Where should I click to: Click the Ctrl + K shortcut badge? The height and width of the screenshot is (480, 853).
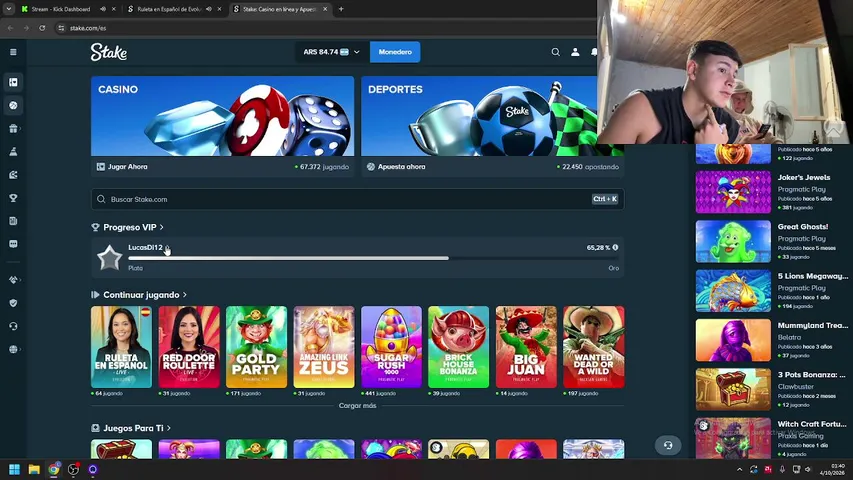[x=605, y=199]
